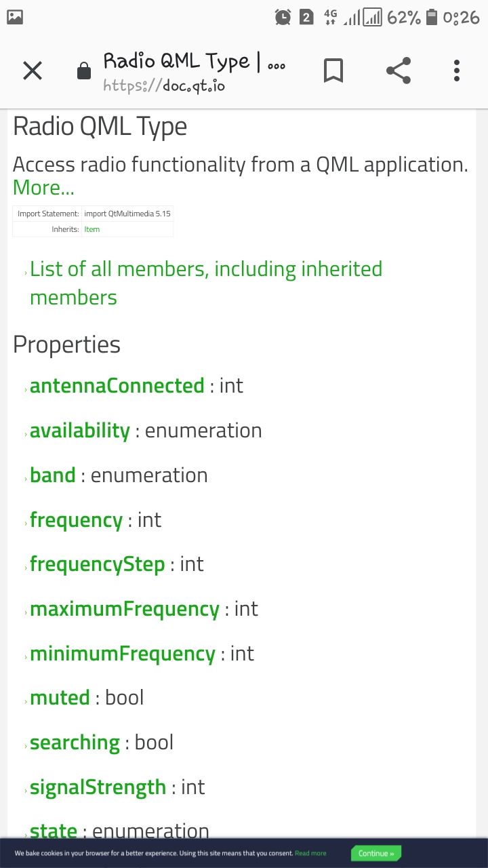Open the band property link
488x868 pixels.
52,475
